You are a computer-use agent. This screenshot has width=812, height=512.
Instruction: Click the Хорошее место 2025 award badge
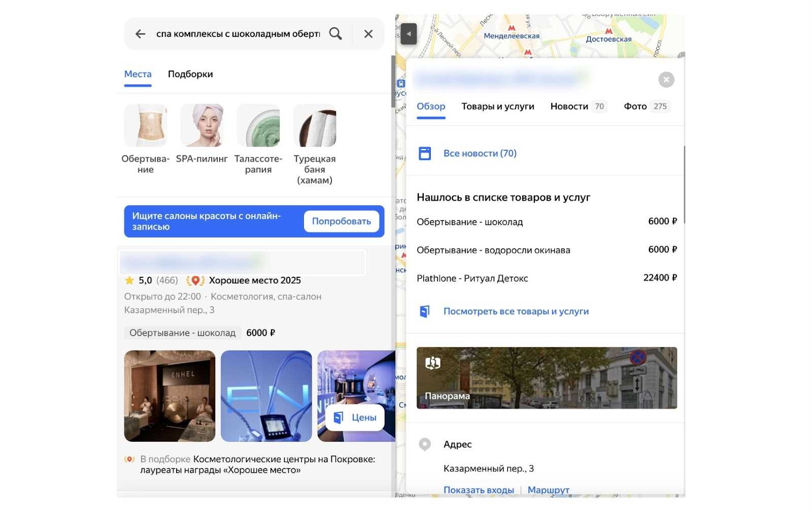coord(244,280)
